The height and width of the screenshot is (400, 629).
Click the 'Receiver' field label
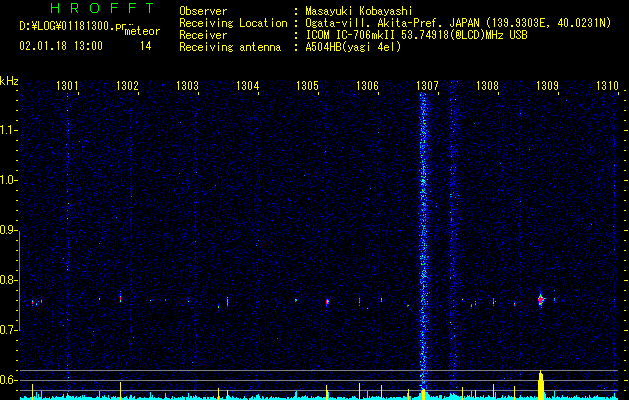click(x=203, y=35)
